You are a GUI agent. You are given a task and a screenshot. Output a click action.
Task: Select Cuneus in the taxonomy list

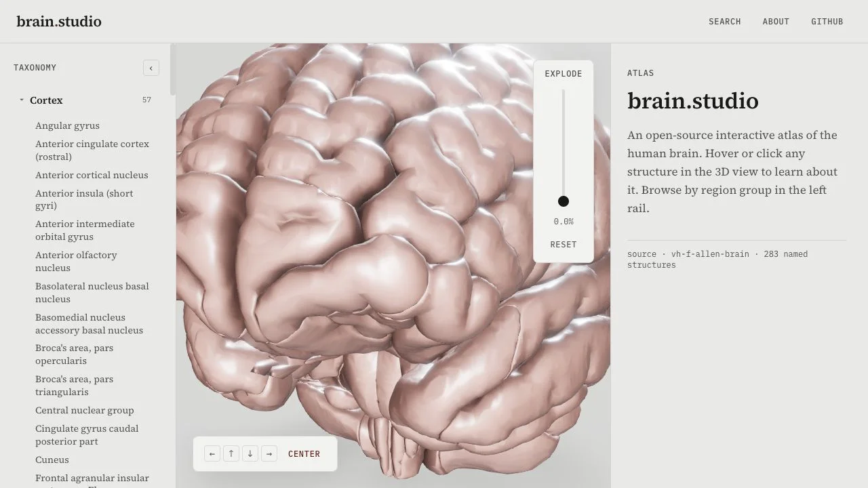[x=52, y=460]
